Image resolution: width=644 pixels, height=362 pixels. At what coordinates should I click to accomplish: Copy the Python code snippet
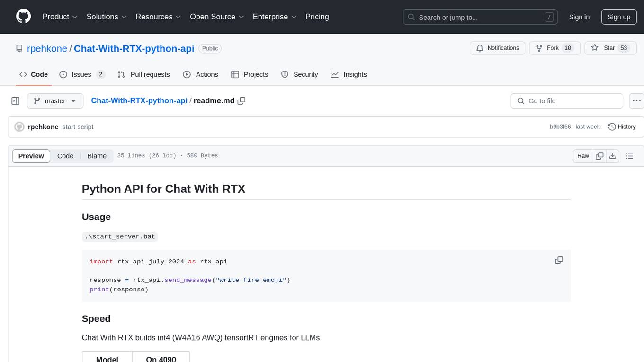(559, 260)
